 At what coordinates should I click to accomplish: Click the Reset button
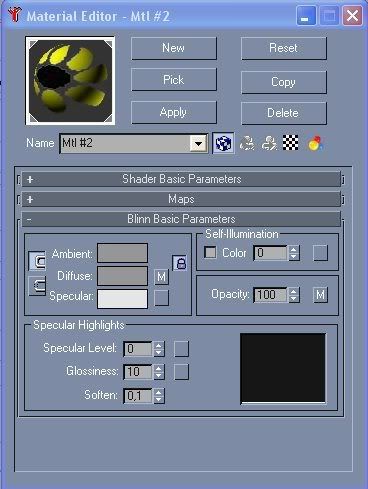(x=284, y=48)
